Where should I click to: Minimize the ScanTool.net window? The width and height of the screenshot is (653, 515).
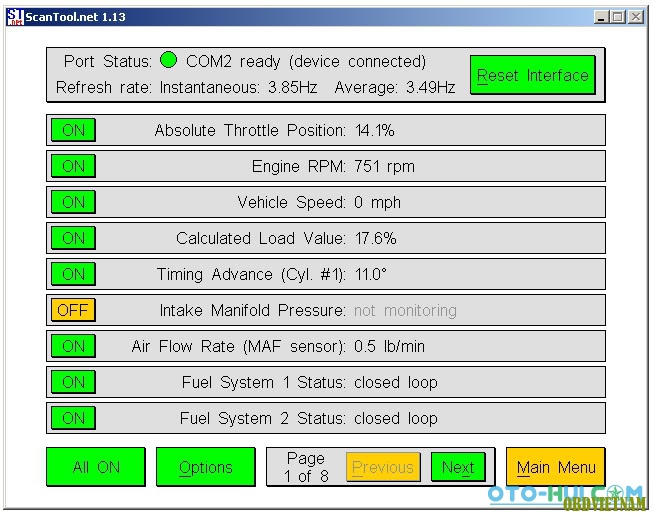coord(601,17)
